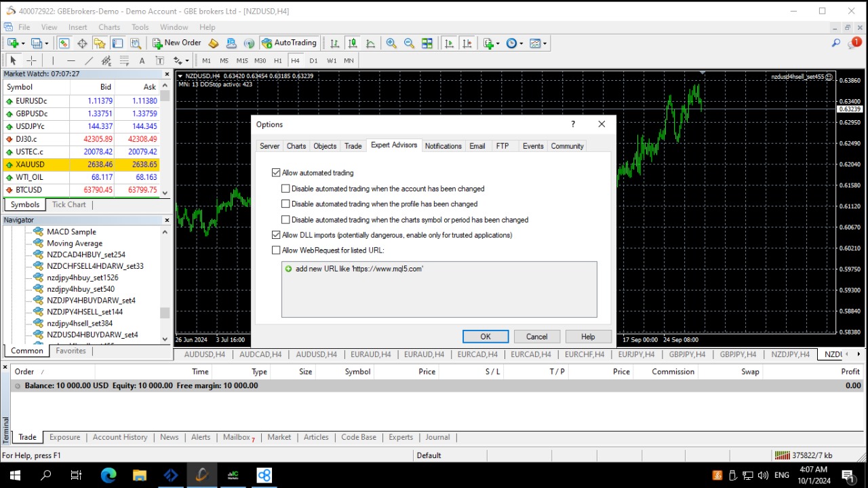Screen dimensions: 868x488
Task: Enable Allow WebRequest for listed URL
Action: [276, 250]
